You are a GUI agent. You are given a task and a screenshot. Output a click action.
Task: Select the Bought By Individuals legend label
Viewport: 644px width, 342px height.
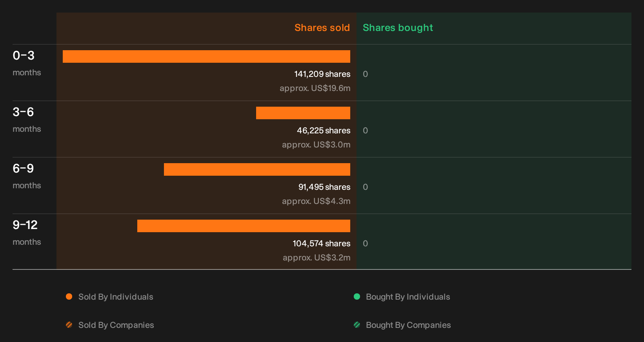tap(408, 297)
